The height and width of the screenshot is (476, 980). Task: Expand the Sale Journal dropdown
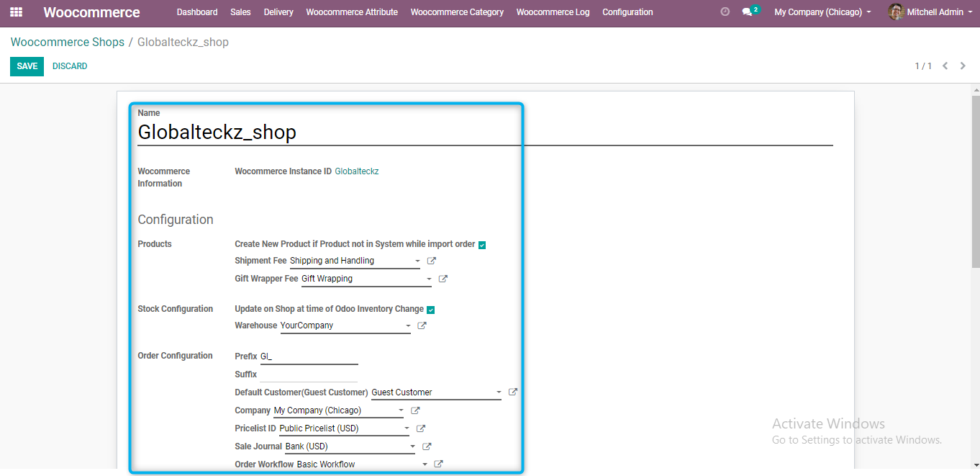pos(412,447)
